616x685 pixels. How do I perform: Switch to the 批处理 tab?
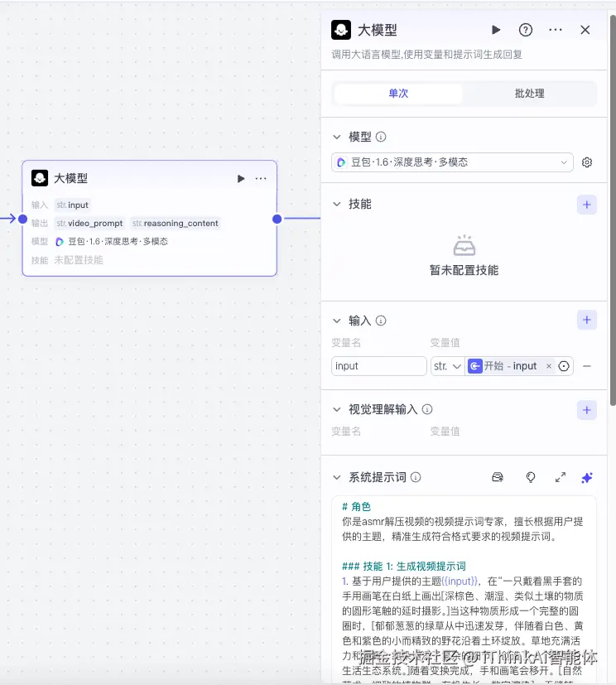(x=529, y=94)
